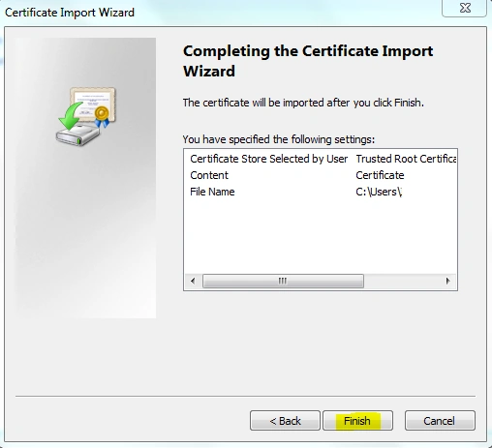
Task: Select the 'File Name' row label
Action: pyautogui.click(x=212, y=192)
